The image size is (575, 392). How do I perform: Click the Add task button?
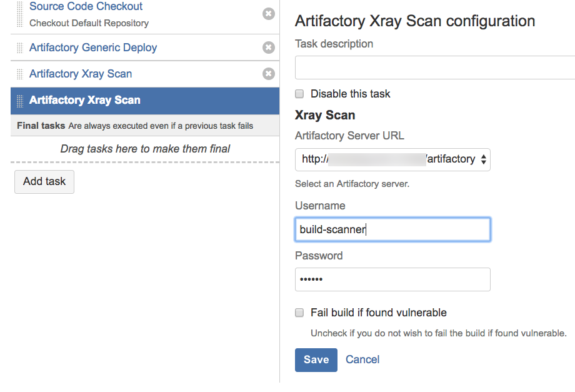click(x=44, y=181)
